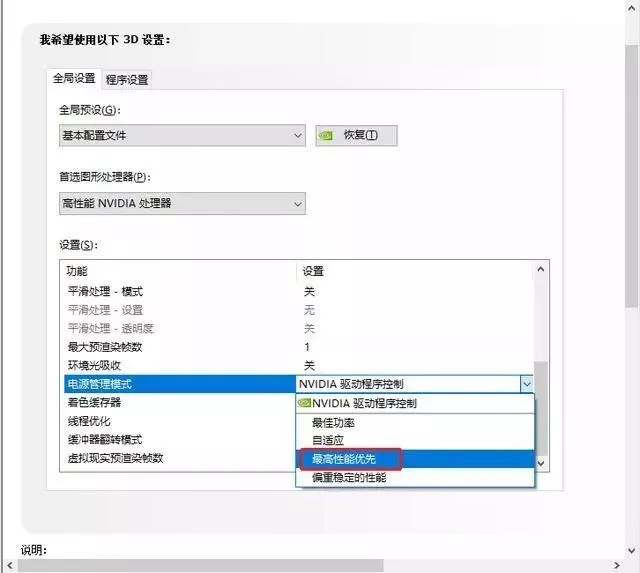Choose 最高性能优先 from the power mode list
Screen dimensions: 640x573
[349, 459]
